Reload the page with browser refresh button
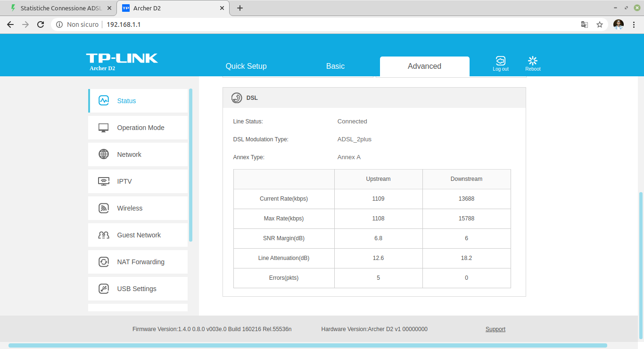644x349 pixels. (x=41, y=24)
